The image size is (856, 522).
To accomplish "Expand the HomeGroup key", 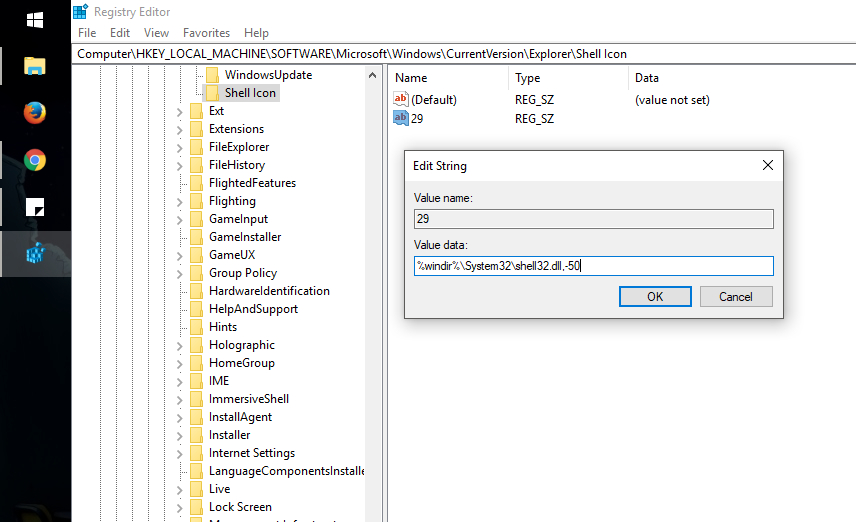I will (x=180, y=364).
